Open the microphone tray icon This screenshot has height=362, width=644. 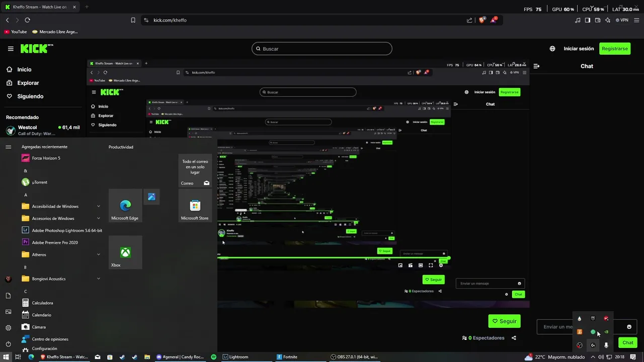pos(606,345)
